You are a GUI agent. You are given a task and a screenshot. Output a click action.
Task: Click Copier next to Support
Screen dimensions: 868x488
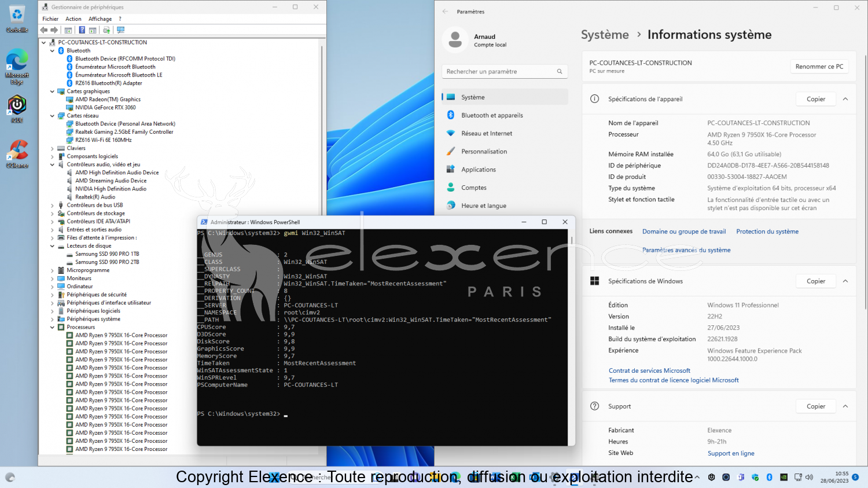coord(816,406)
